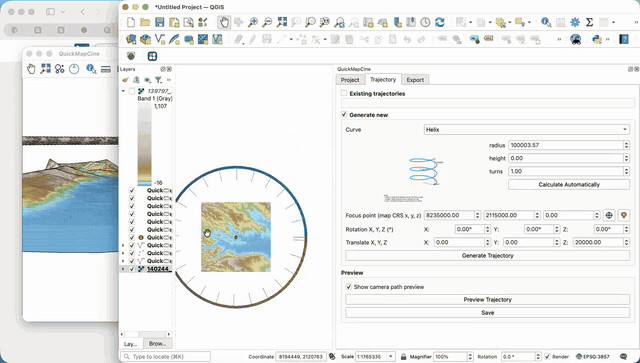Viewport: 640px width, 363px height.
Task: Show hidden toolbar items via chevron near Python
Action: pos(608,39)
